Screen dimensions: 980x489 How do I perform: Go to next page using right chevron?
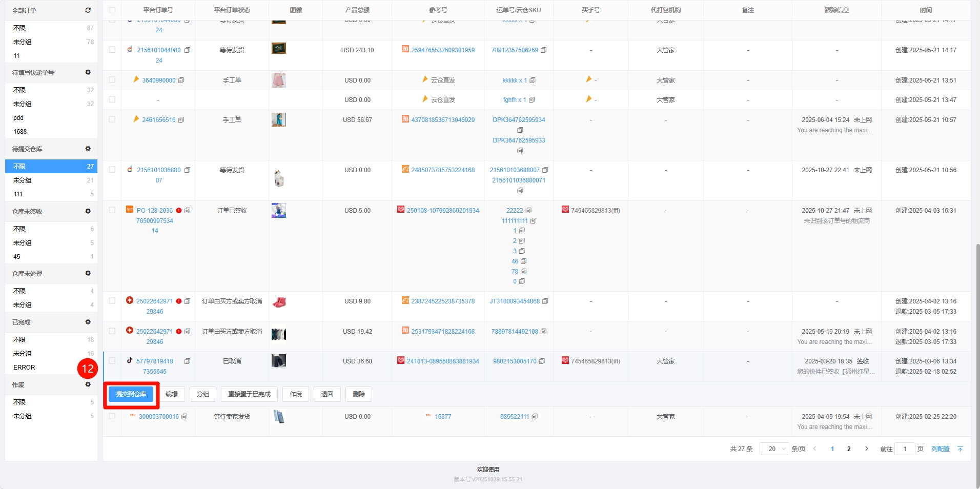click(867, 449)
